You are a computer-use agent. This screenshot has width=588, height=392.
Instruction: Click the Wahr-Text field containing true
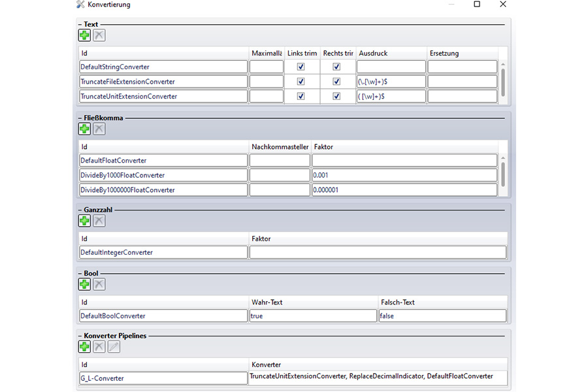pyautogui.click(x=312, y=316)
